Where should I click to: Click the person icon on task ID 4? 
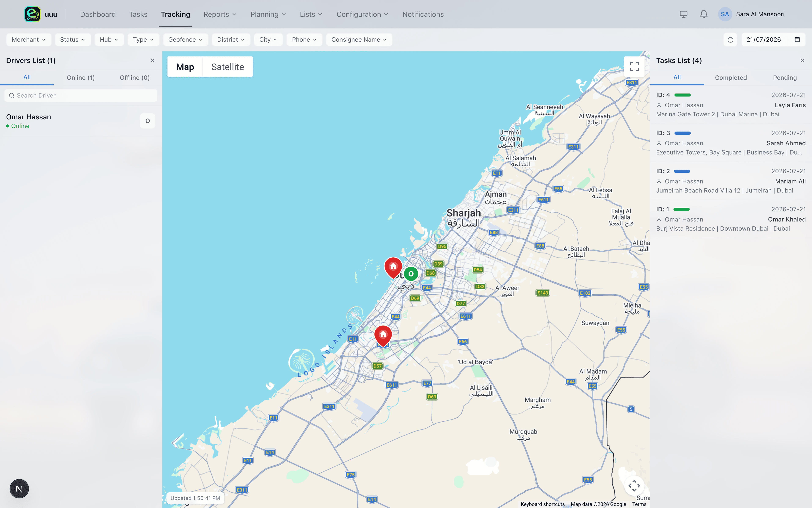[x=659, y=105]
